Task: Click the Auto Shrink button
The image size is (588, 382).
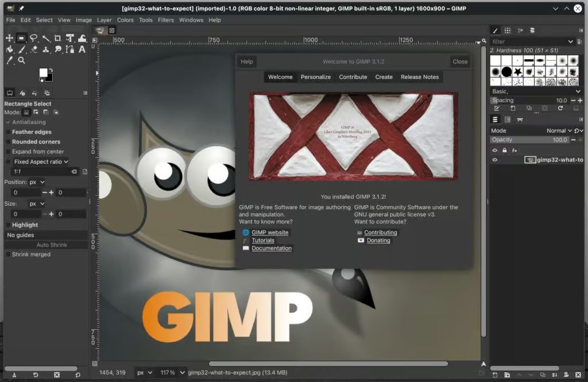Action: pos(45,245)
